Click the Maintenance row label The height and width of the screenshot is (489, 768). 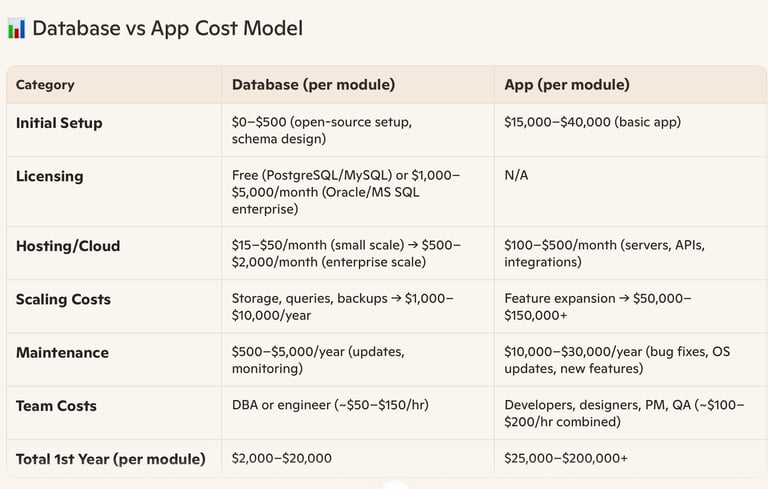[x=62, y=352]
